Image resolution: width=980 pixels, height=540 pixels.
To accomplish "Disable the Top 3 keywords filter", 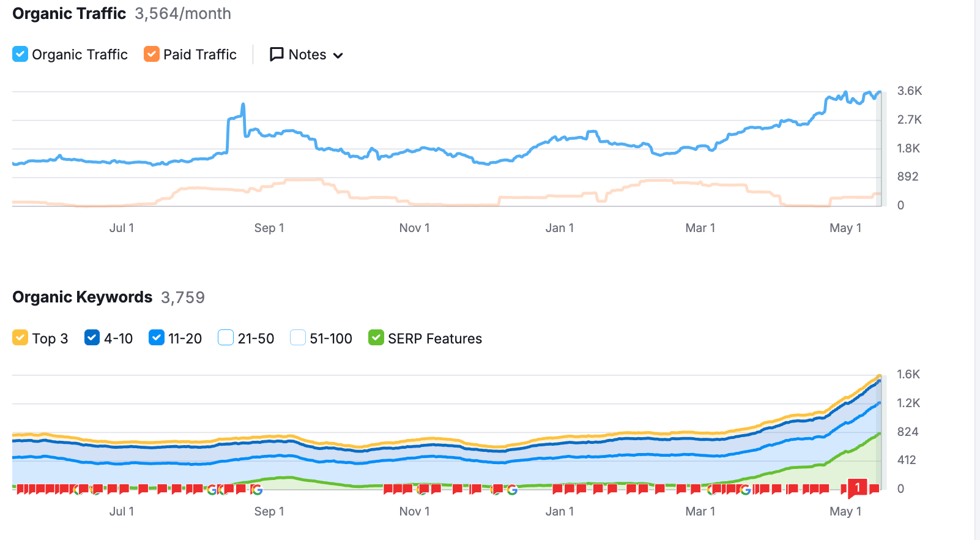I will (20, 337).
